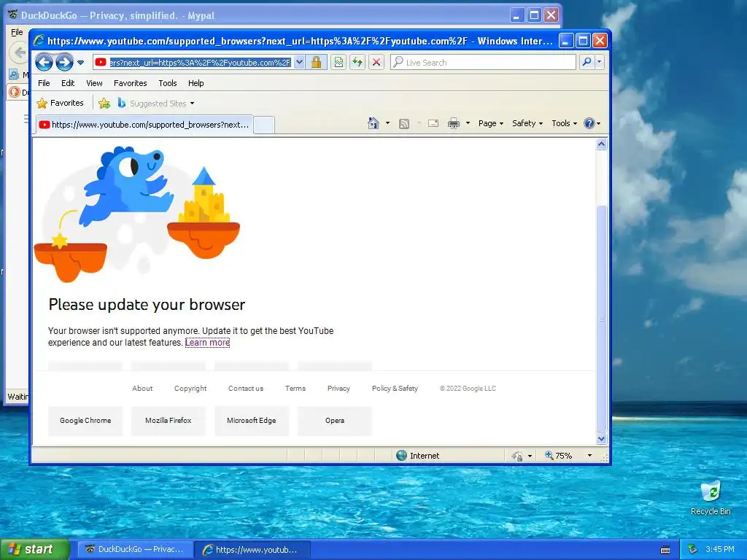The image size is (747, 560).
Task: Open the Contact us footer link
Action: coord(246,388)
